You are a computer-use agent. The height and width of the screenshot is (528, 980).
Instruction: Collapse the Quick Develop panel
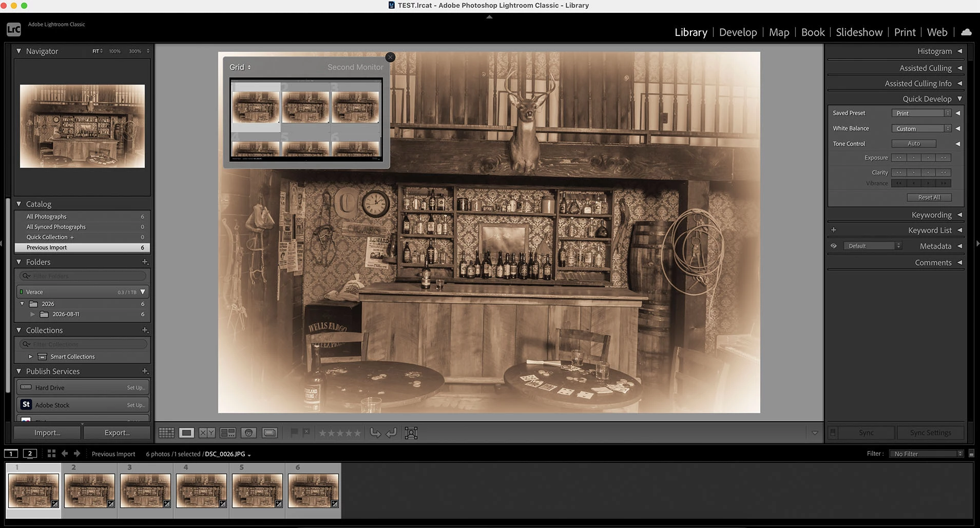pyautogui.click(x=959, y=99)
